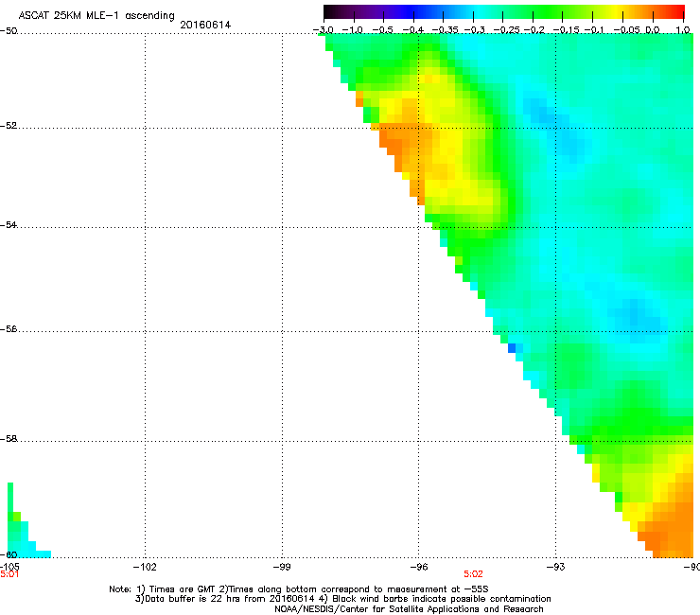Click the '-0.05' color bar label
700x615 pixels.
pyautogui.click(x=627, y=29)
